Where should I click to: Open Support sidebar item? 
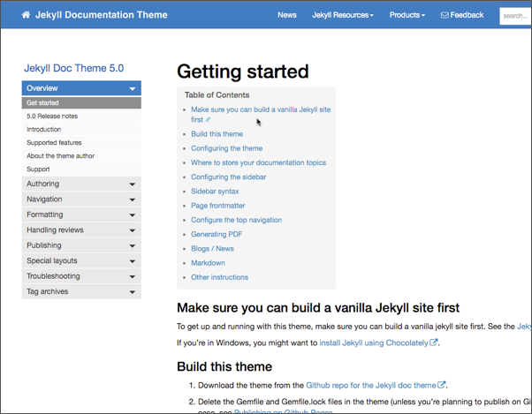coord(81,169)
